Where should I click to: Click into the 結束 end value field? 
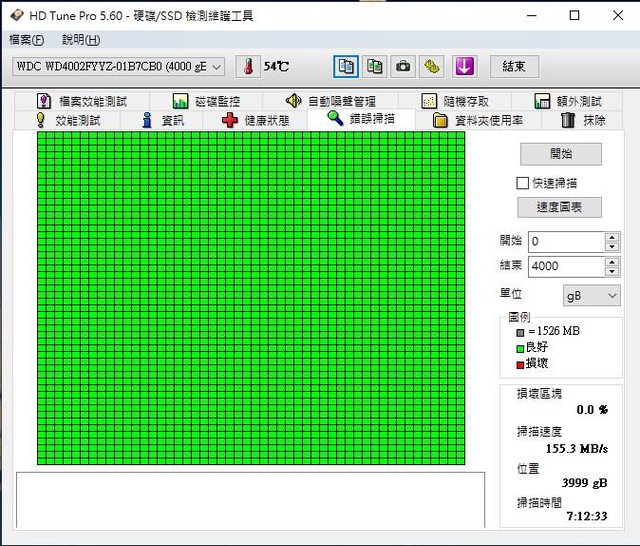pyautogui.click(x=565, y=266)
